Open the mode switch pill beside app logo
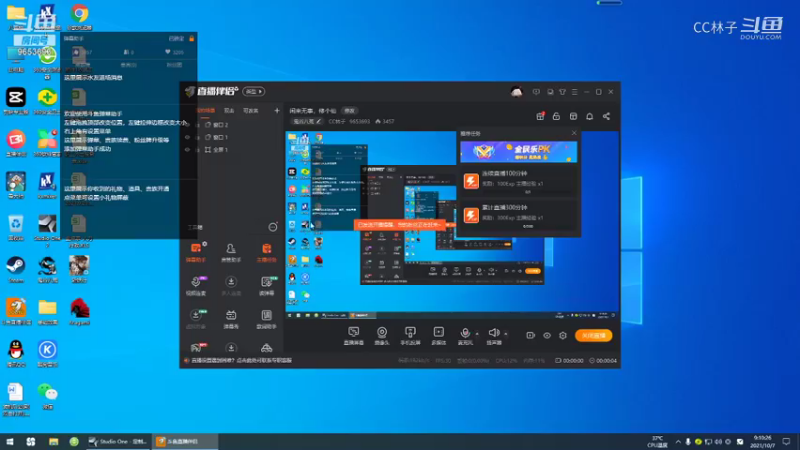800x450 pixels. (254, 91)
